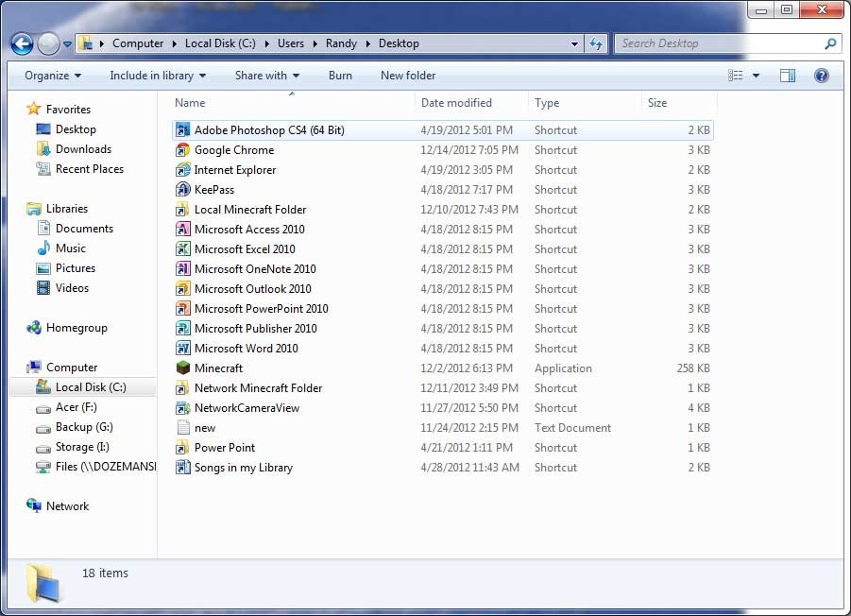Viewport: 851px width, 616px height.
Task: Open Acer (F:) drive in sidebar
Action: [x=76, y=407]
